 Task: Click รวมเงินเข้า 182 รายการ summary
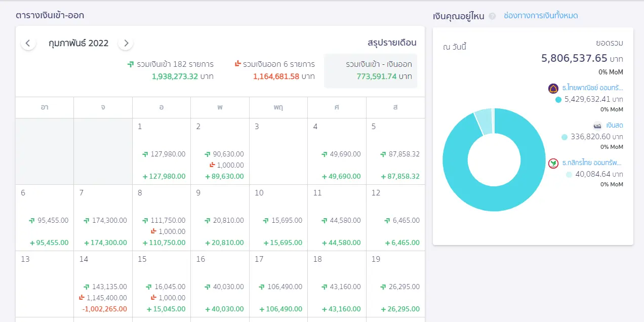point(171,70)
